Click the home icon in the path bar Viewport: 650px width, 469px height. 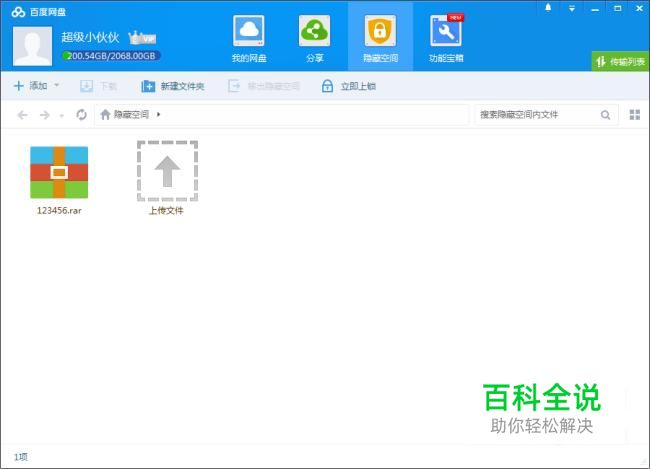tap(105, 114)
